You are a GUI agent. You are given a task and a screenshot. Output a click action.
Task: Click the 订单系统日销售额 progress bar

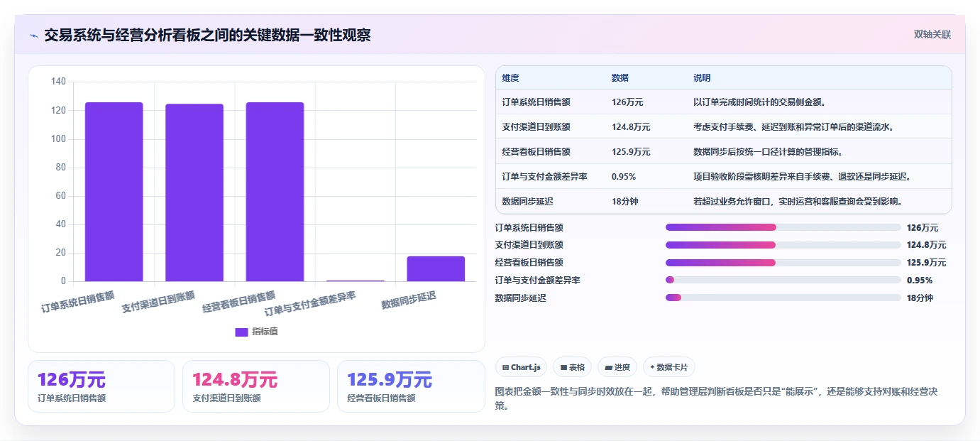click(783, 227)
